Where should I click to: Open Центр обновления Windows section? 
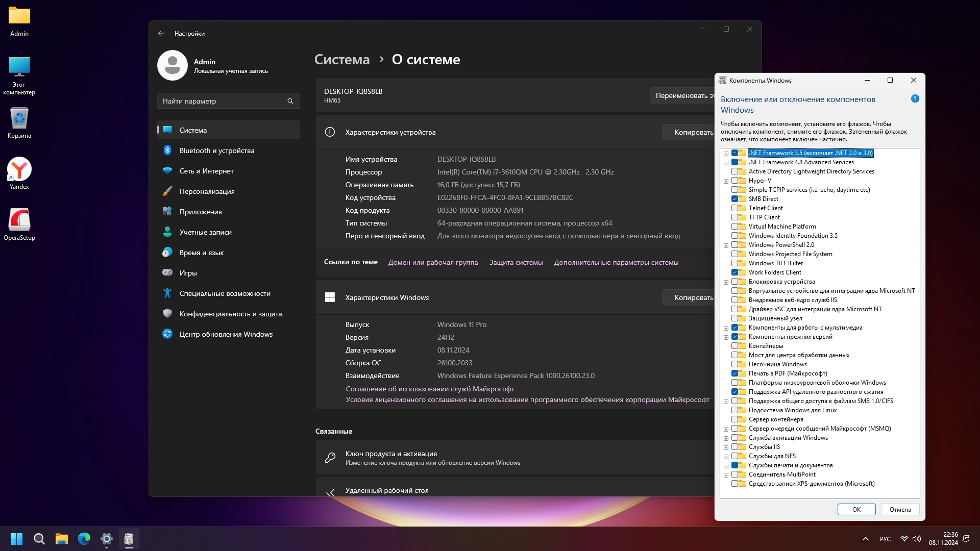(x=226, y=334)
